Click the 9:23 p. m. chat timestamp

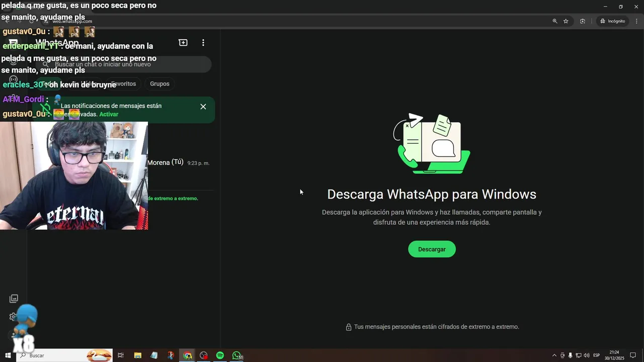click(198, 163)
